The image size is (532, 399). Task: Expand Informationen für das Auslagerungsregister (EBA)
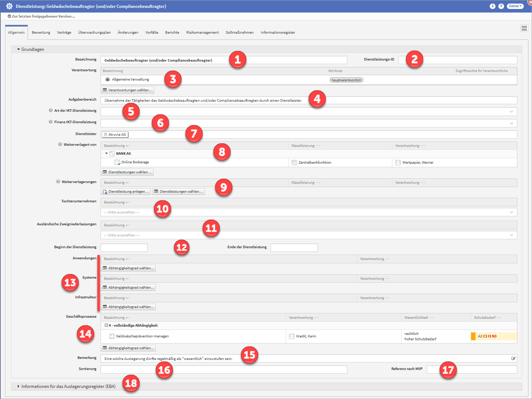click(x=19, y=386)
